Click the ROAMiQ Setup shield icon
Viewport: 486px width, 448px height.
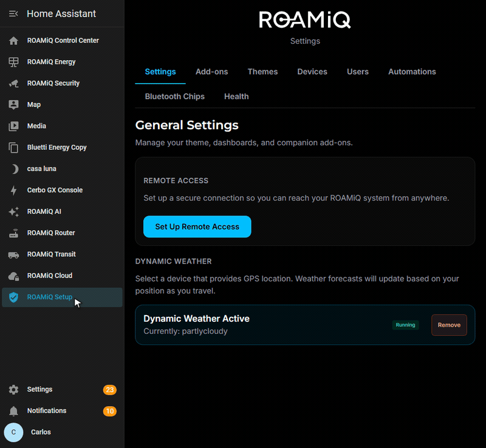(13, 297)
